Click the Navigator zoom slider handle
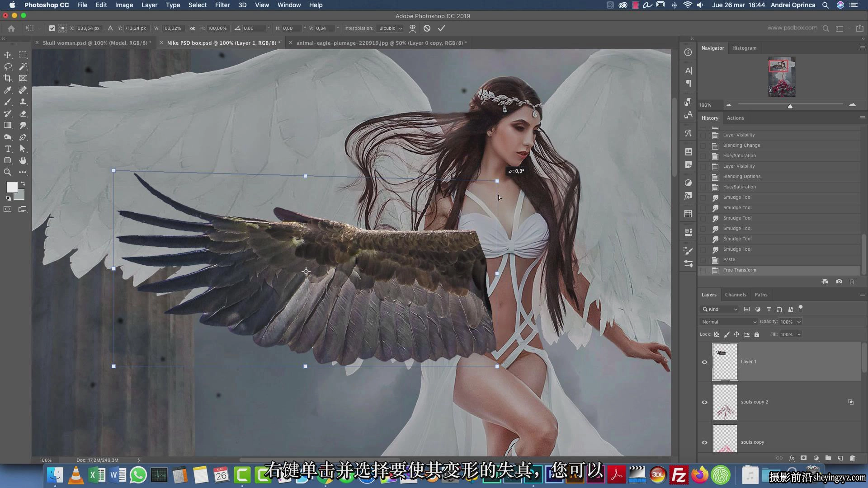This screenshot has width=868, height=488. 790,106
